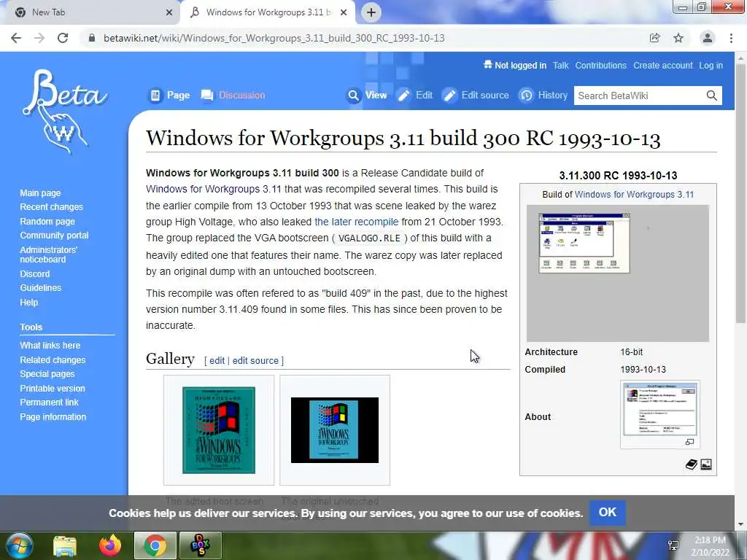Screen dimensions: 747x560
Task: Open DOSBox from the taskbar
Action: (201, 545)
